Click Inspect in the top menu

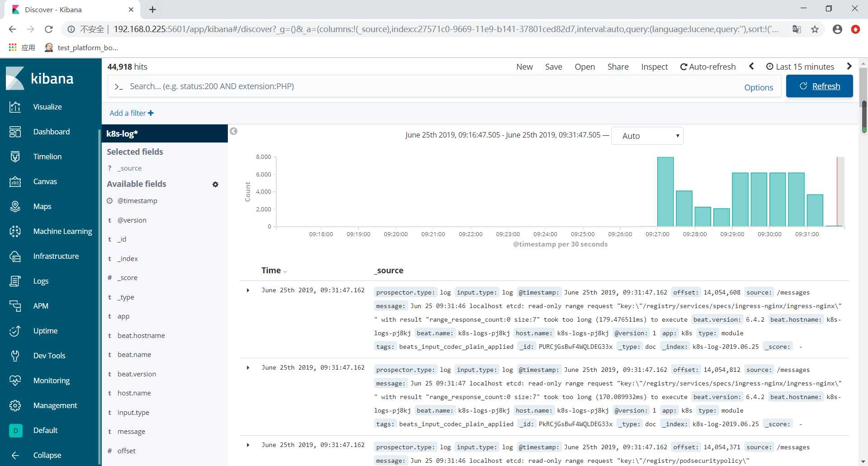[654, 67]
